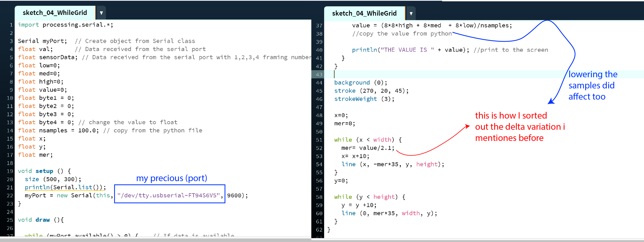
Task: Click the 'stroke (270, 20, 45)' line
Action: click(371, 91)
